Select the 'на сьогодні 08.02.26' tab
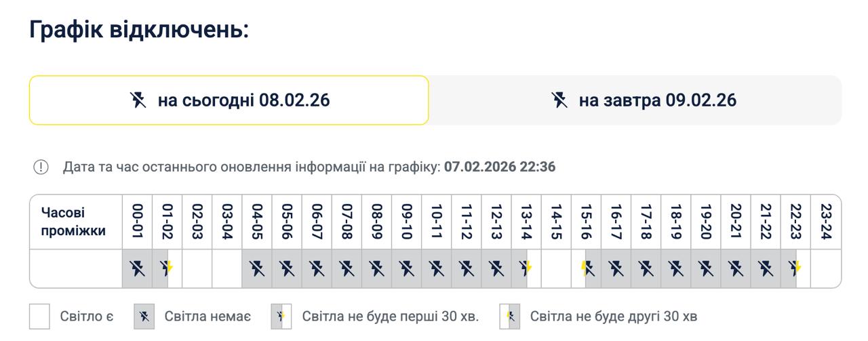This screenshot has height=341, width=868. click(x=229, y=100)
